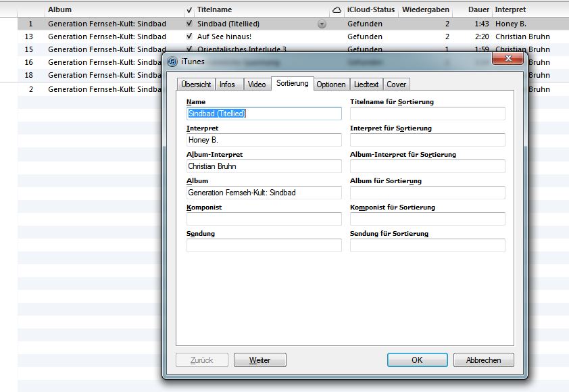
Task: Click the empty Sendung field
Action: tap(264, 245)
